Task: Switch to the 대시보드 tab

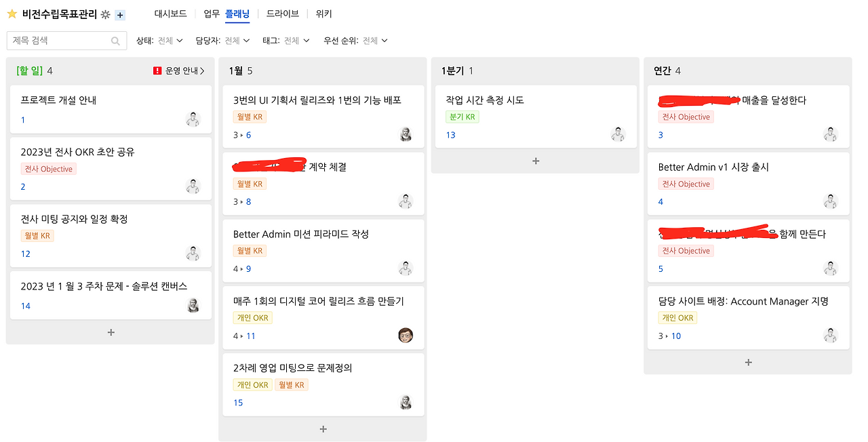Action: point(170,14)
